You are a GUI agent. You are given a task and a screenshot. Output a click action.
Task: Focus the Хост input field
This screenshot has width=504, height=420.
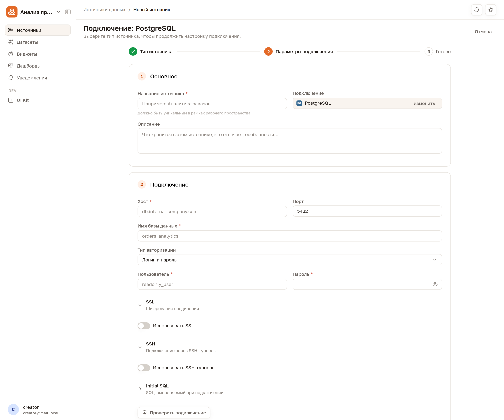(x=212, y=211)
